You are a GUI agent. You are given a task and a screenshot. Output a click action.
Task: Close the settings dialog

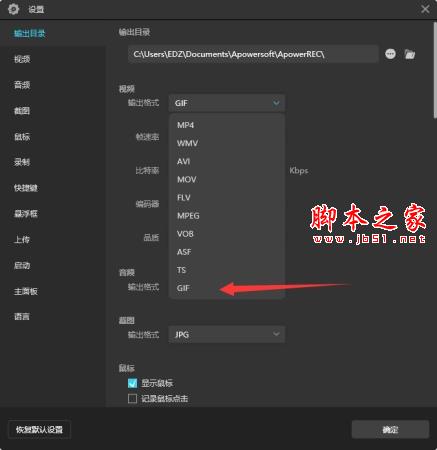click(x=425, y=9)
